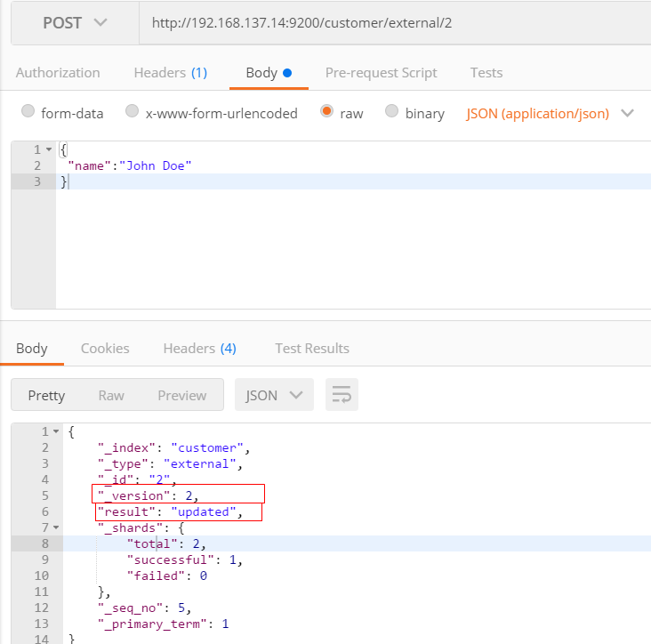Open the response JSON format dropdown
This screenshot has height=644, width=651.
point(274,395)
